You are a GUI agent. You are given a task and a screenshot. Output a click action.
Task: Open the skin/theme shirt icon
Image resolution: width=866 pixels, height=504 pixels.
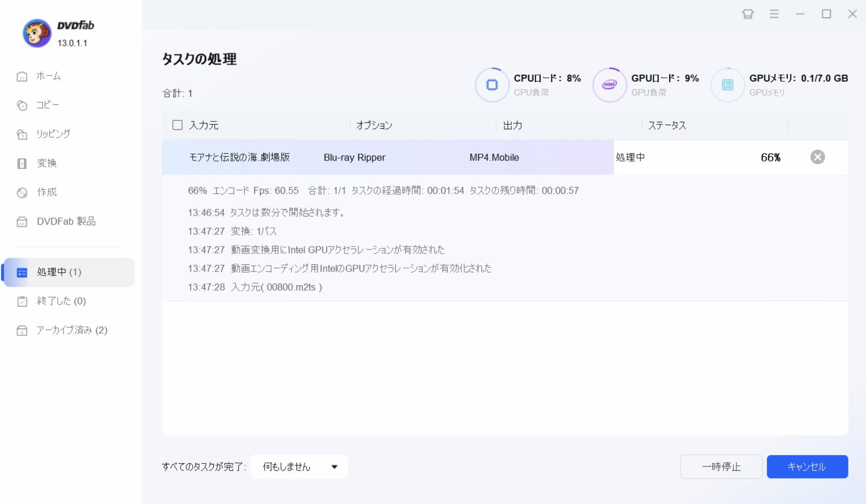click(x=748, y=14)
